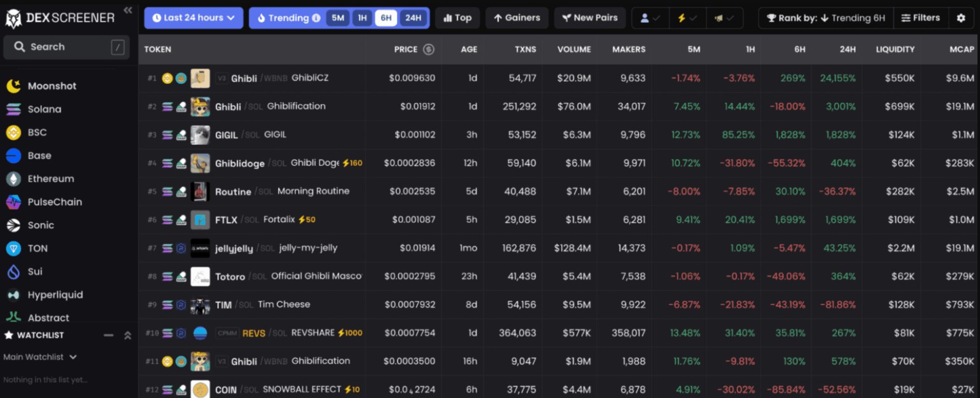The width and height of the screenshot is (980, 398).
Task: Click the dollar sign icon beside PRICE
Action: click(429, 50)
